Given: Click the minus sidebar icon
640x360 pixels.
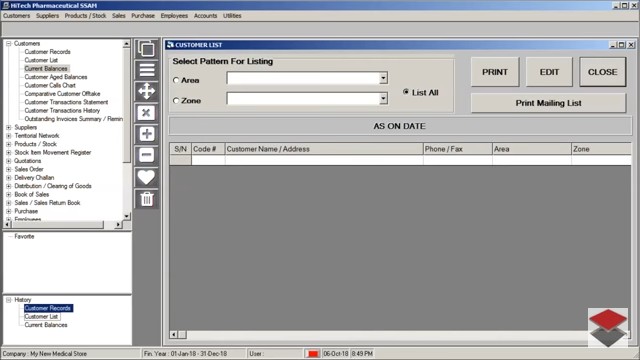Looking at the screenshot, I should pos(146,156).
